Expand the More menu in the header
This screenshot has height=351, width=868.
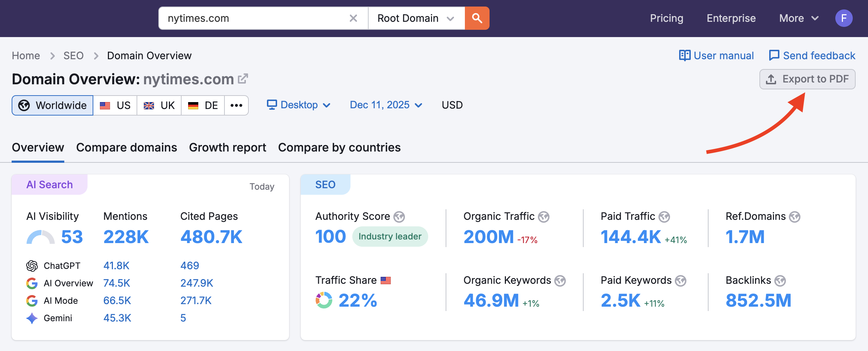point(798,18)
